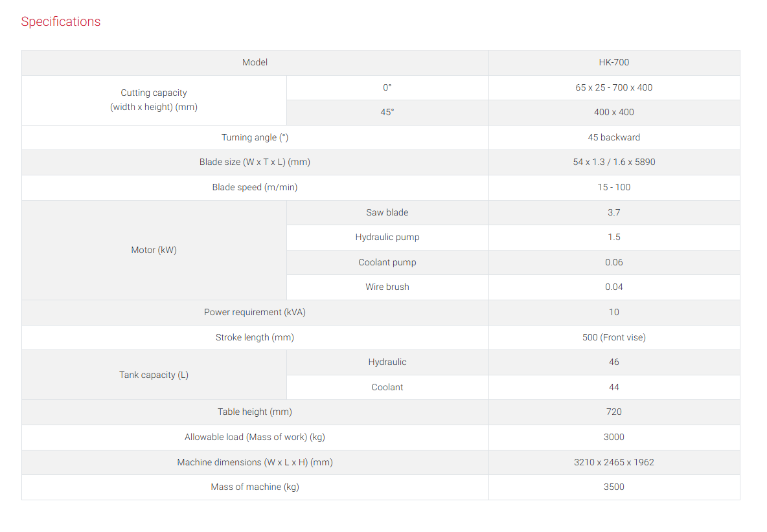Click the Specifications heading
Viewport: 767px width, 532px height.
(61, 21)
